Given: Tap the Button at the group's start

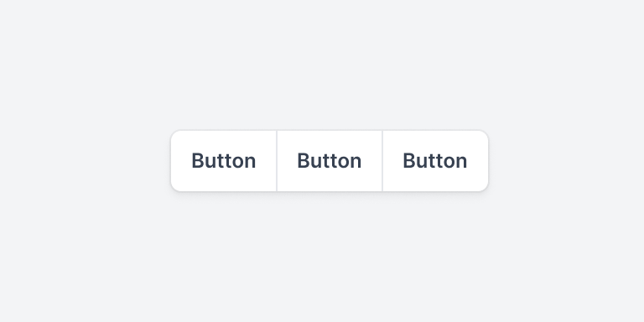Looking at the screenshot, I should tap(224, 161).
